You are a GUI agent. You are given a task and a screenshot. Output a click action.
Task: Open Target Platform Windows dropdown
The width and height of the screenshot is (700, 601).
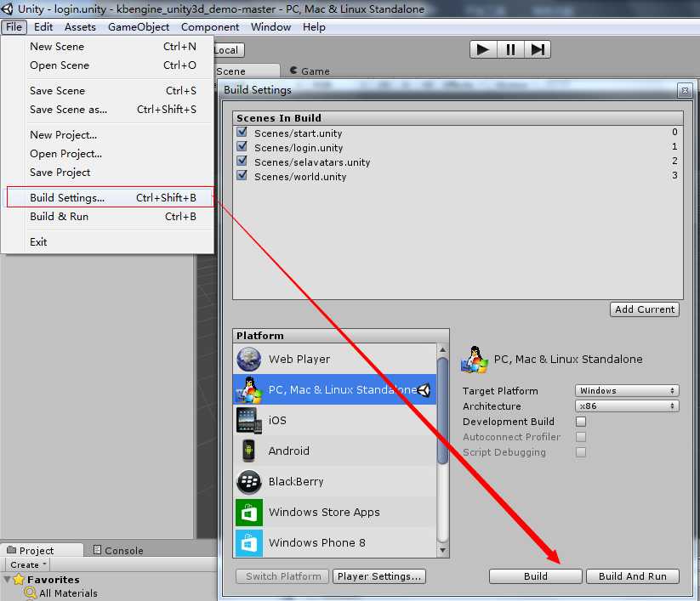(627, 391)
